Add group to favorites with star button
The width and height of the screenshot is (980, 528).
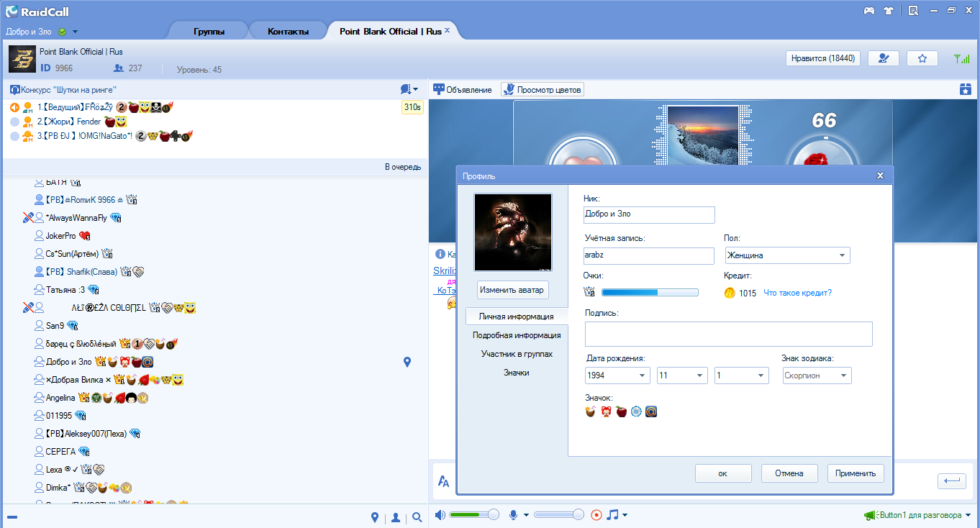pyautogui.click(x=922, y=58)
